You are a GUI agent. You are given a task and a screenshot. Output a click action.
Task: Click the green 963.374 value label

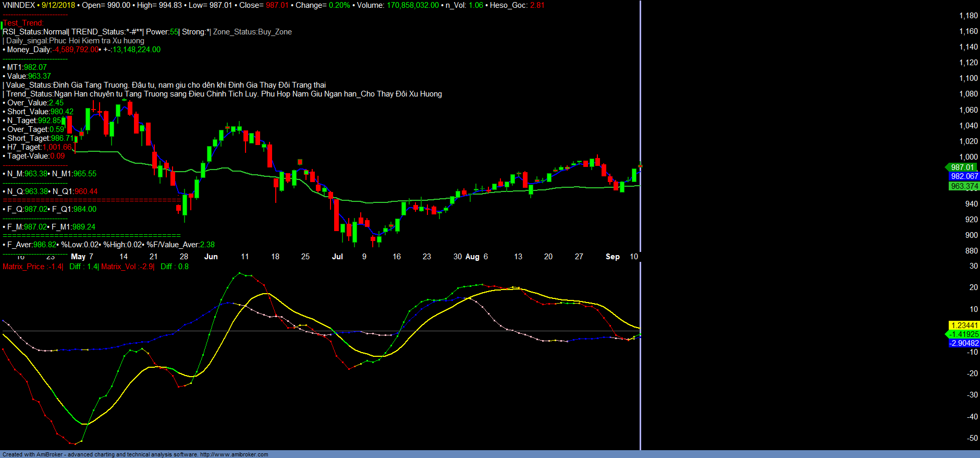click(964, 186)
